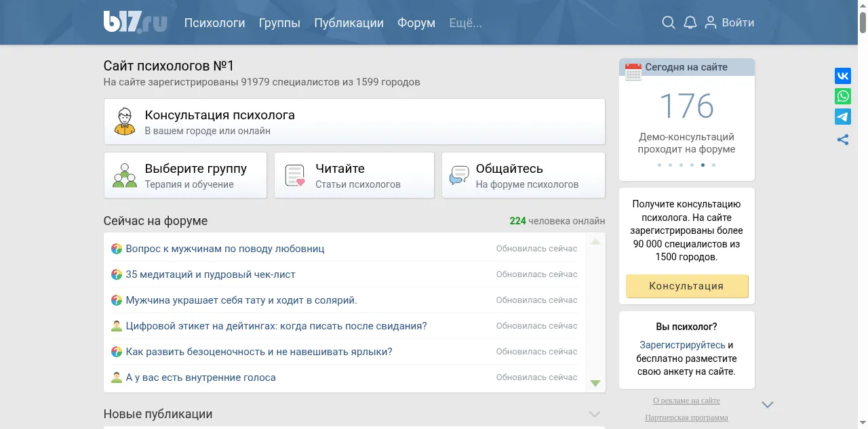Click the yellow Консультация button

(x=686, y=286)
